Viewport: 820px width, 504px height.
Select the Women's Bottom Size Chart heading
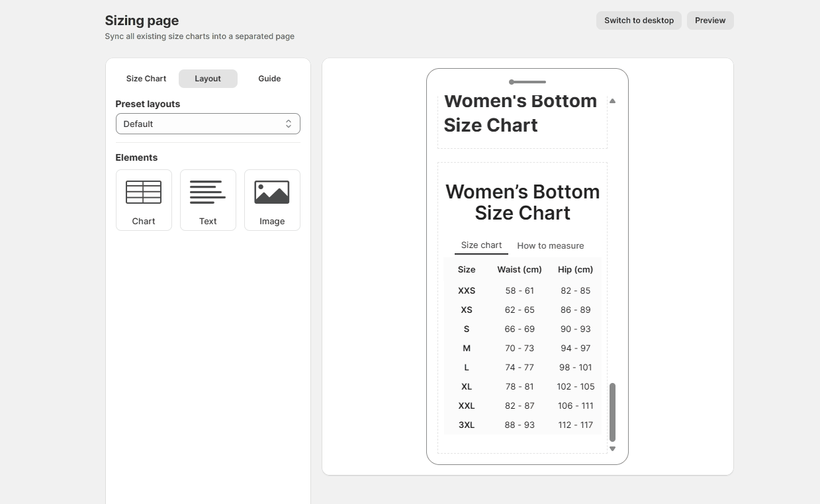pos(522,202)
